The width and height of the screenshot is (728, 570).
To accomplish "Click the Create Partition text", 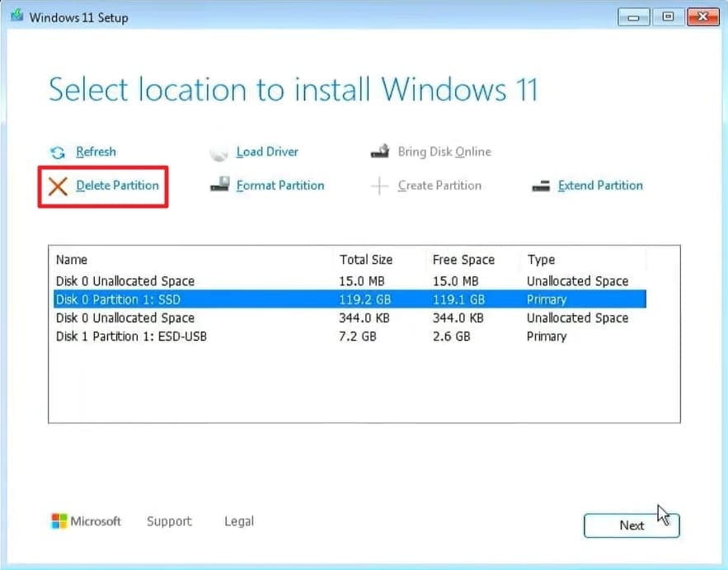I will tap(439, 186).
